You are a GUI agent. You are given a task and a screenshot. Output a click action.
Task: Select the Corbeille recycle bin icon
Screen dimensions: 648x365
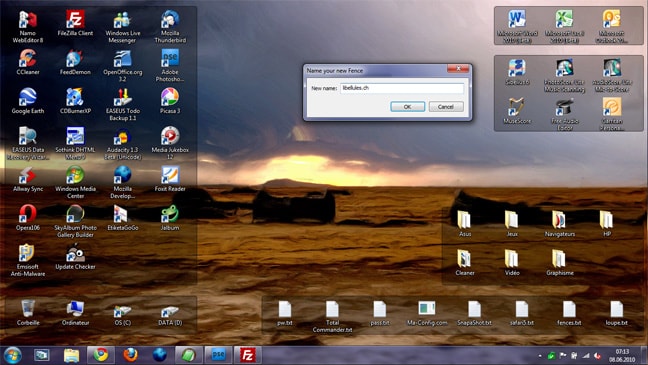click(x=28, y=313)
